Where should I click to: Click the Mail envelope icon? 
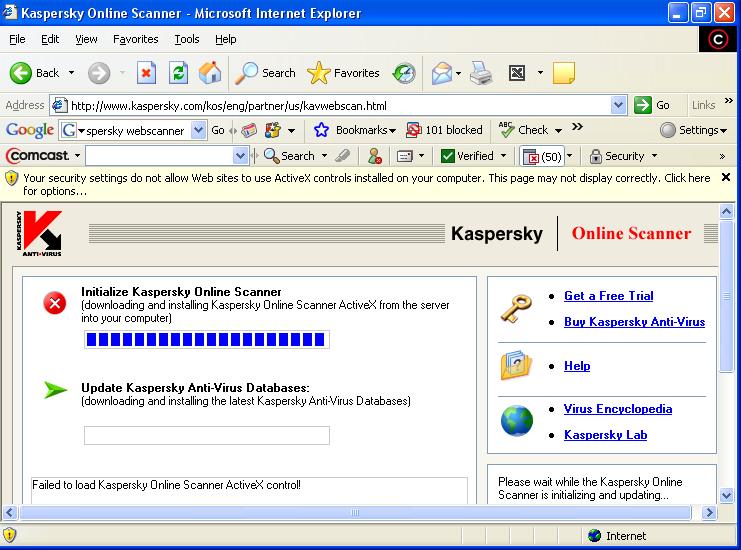pos(442,73)
